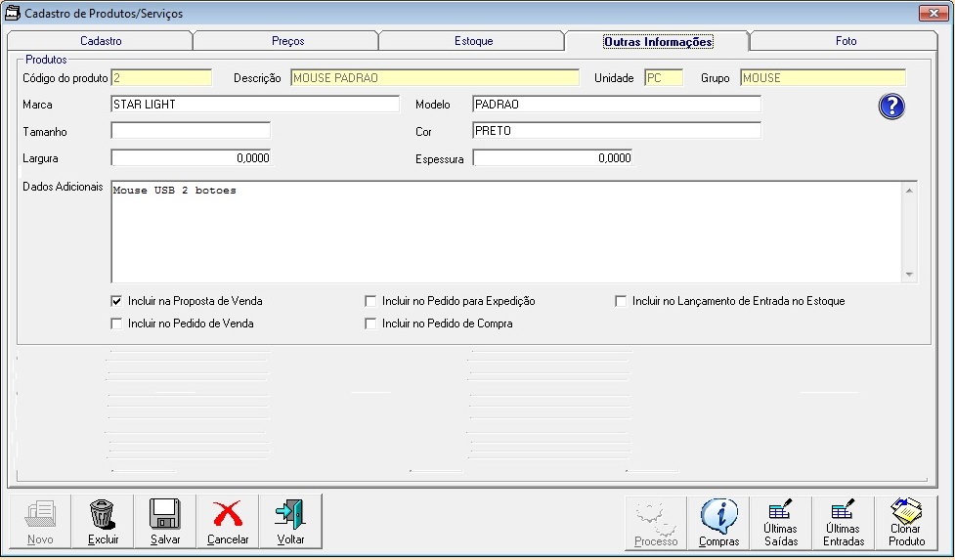Check Incluir no Pedido para Expedição
The image size is (955, 560).
pyautogui.click(x=370, y=302)
